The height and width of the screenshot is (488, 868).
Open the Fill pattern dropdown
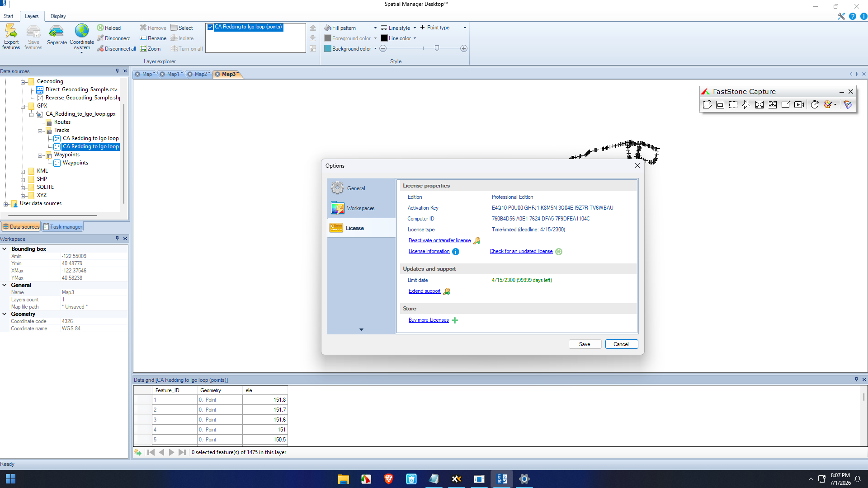[375, 28]
